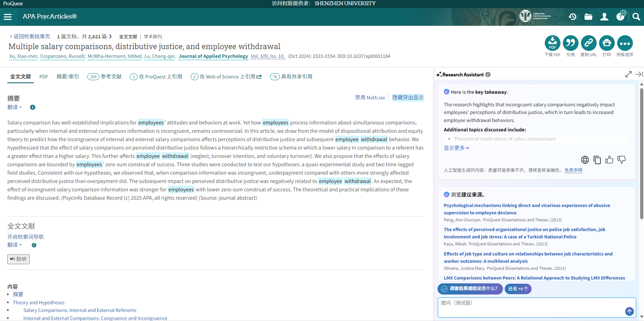Disable MathJax rendering

[370, 98]
